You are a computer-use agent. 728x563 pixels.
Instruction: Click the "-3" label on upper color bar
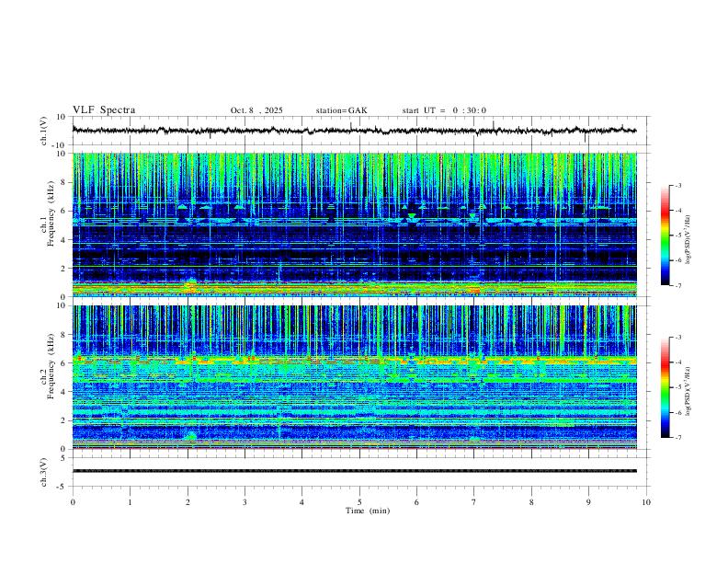pyautogui.click(x=677, y=185)
